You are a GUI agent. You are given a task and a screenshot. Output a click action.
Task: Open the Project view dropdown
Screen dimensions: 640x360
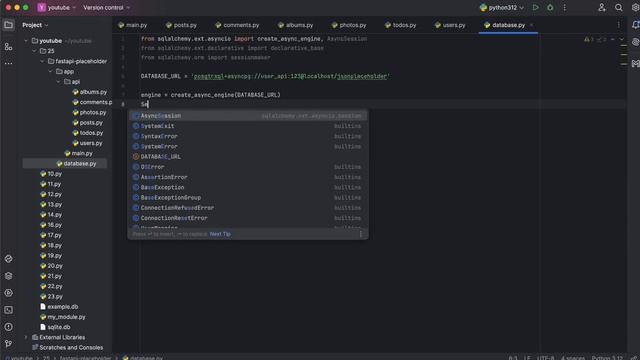[35, 25]
